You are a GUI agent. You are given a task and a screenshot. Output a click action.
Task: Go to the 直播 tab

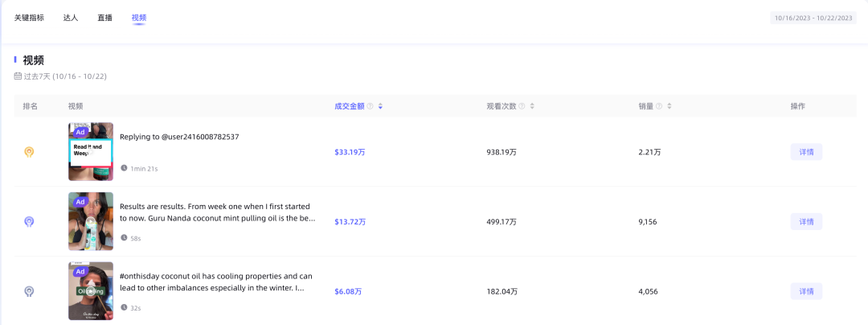104,18
